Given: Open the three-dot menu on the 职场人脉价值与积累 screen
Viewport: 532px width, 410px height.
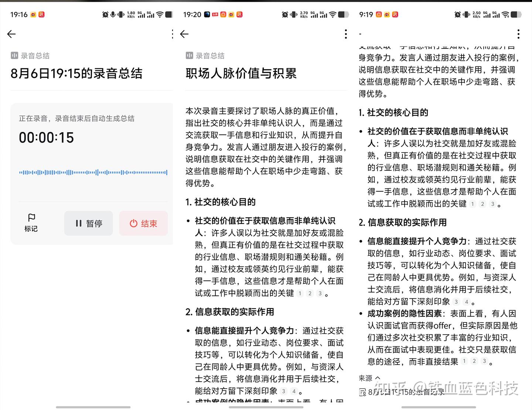Looking at the screenshot, I should [346, 34].
